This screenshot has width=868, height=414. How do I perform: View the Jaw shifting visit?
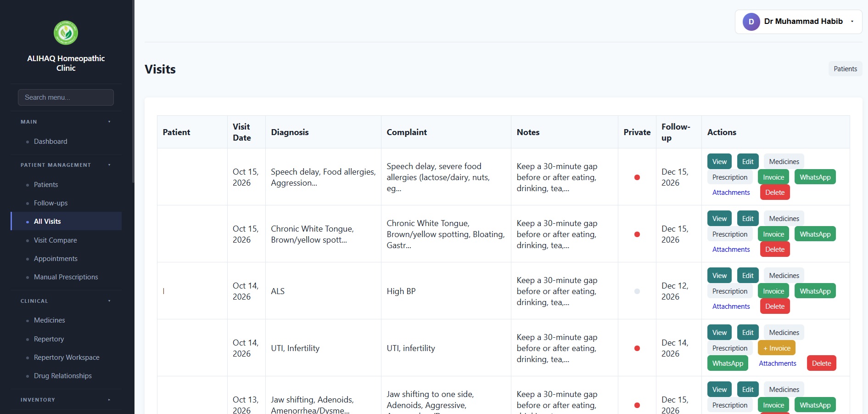point(719,390)
